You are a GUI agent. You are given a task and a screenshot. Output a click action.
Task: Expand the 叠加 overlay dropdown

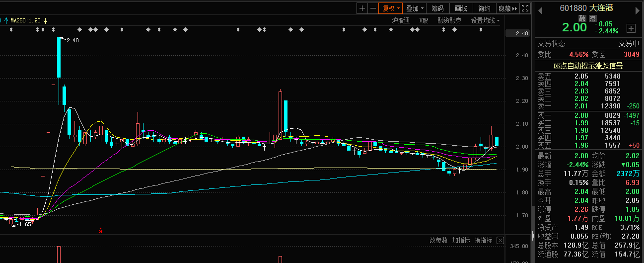pyautogui.click(x=414, y=8)
